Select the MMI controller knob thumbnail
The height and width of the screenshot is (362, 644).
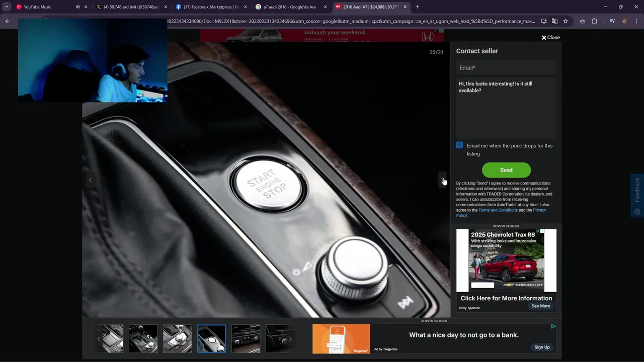[x=177, y=338]
